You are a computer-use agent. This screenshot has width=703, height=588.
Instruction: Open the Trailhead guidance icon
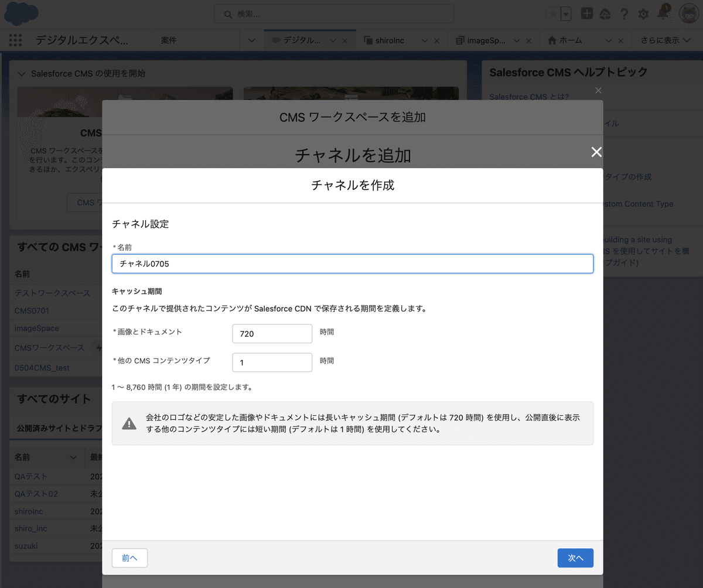[x=605, y=14]
